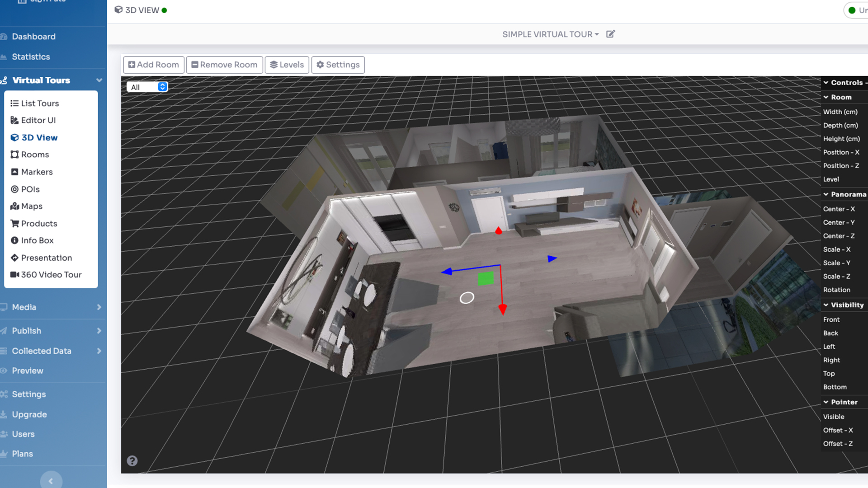Collapse the sidebar with the arrow button

point(51,481)
